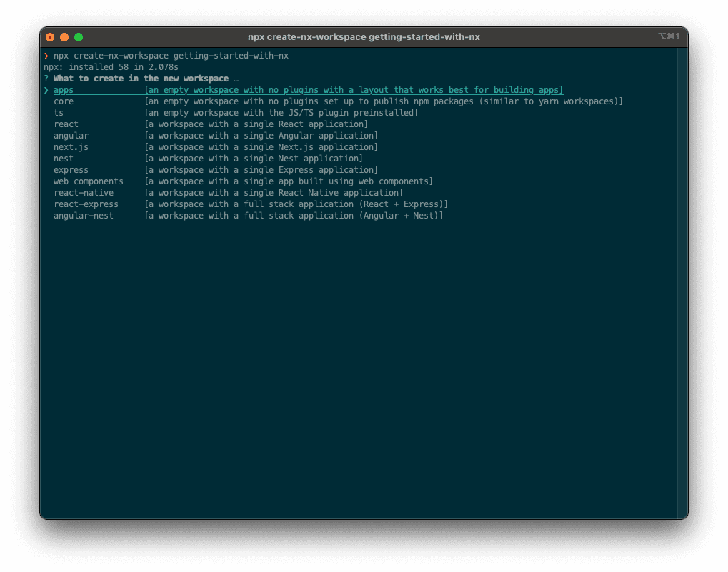Screen dimensions: 728x572
Task: Choose the angular workspace preset
Action: pos(71,136)
